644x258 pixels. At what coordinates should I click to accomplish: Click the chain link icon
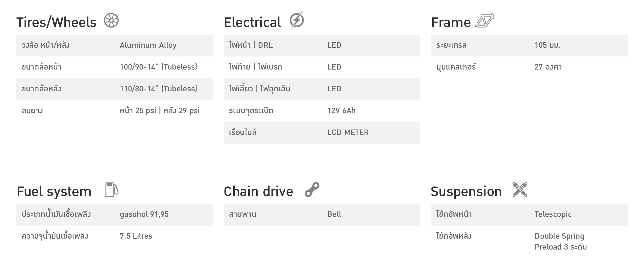tap(312, 190)
